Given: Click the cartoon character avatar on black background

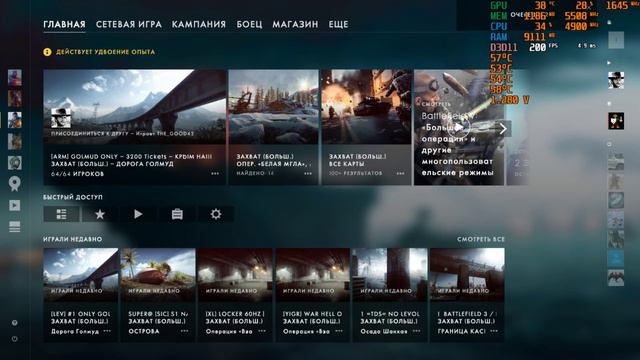Looking at the screenshot, I should (x=616, y=121).
